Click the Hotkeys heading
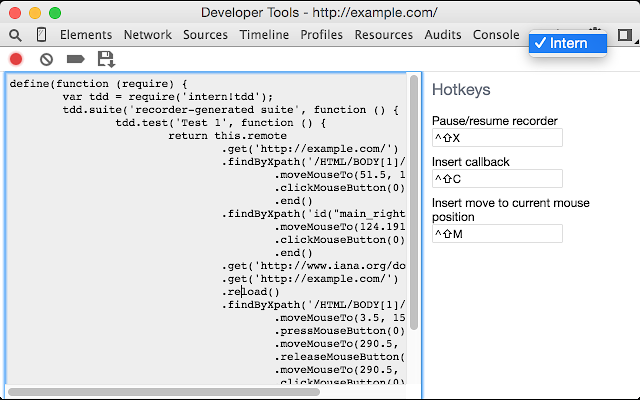 pos(461,90)
